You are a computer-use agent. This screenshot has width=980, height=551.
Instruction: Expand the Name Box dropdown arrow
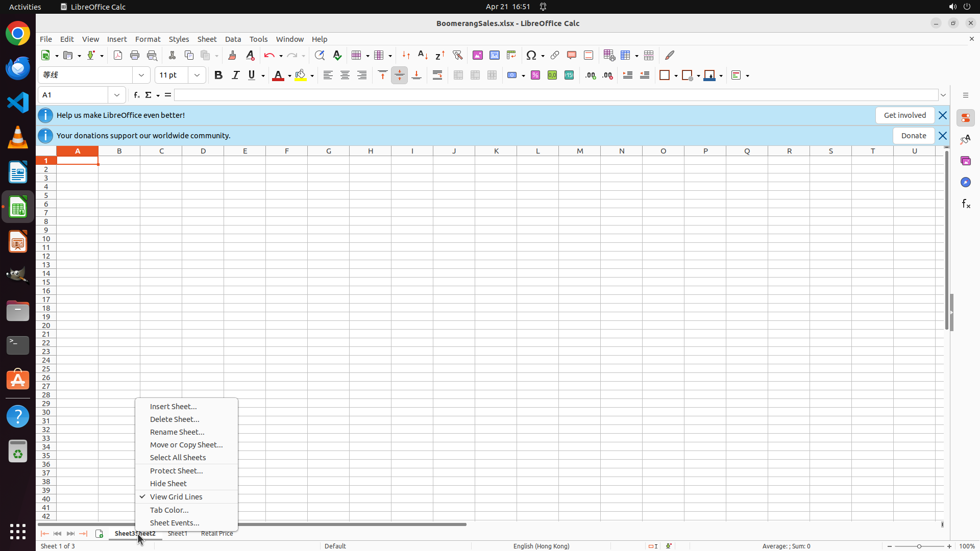coord(117,95)
